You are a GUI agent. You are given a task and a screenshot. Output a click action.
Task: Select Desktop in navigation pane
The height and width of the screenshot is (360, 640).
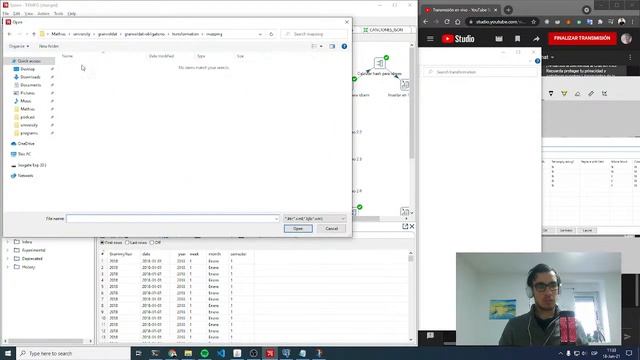pyautogui.click(x=27, y=69)
